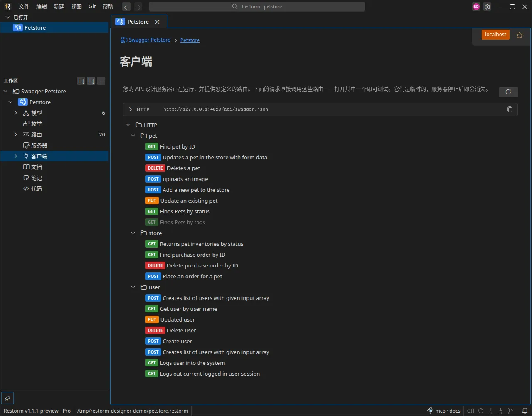Open settings via the gear icon
This screenshot has height=416, width=532.
pos(488,7)
